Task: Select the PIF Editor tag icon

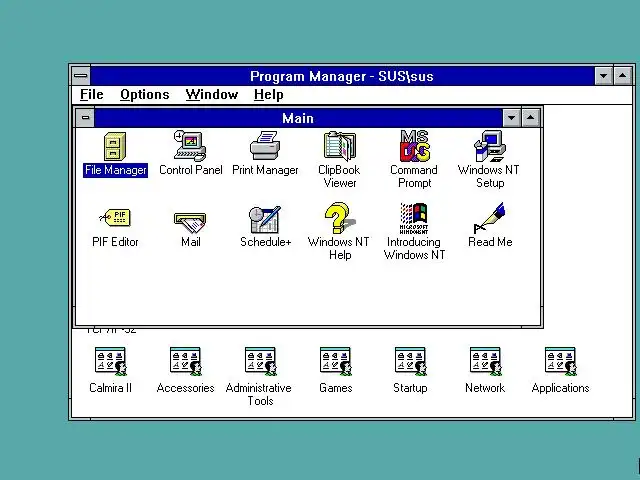Action: pyautogui.click(x=115, y=217)
